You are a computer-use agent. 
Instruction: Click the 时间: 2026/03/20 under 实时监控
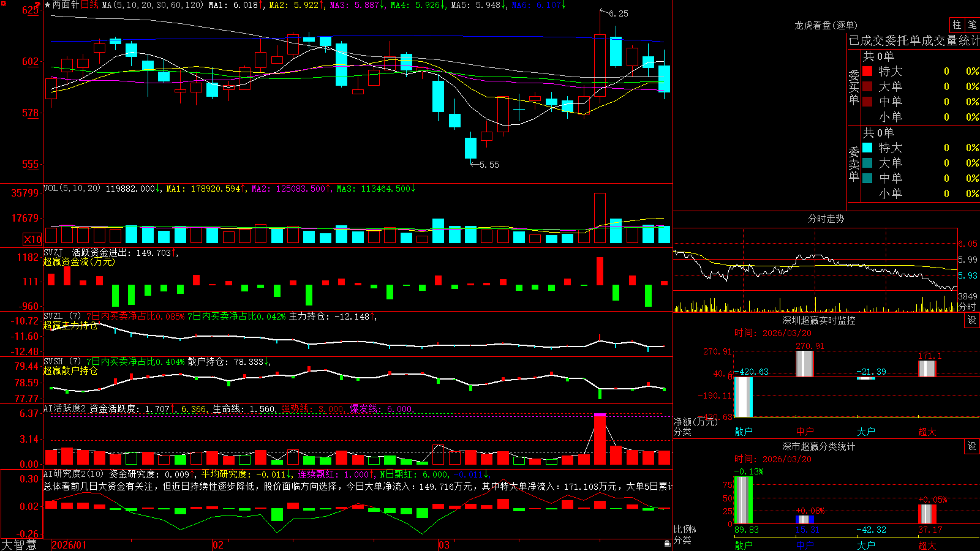[773, 333]
